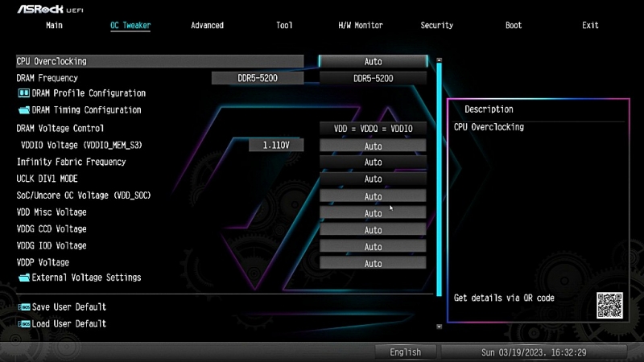The height and width of the screenshot is (362, 644).
Task: Change DRAM Frequency DDR5-5200 selector
Action: 373,79
